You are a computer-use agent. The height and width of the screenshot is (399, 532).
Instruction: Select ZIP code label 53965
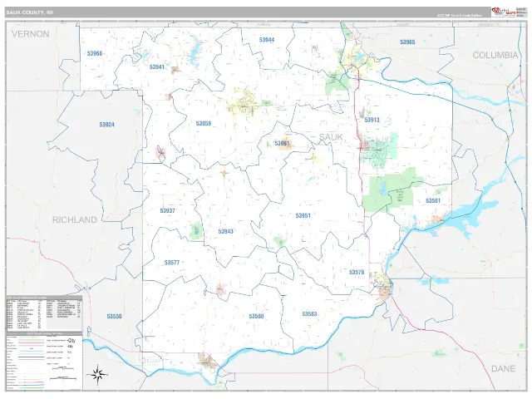[407, 42]
